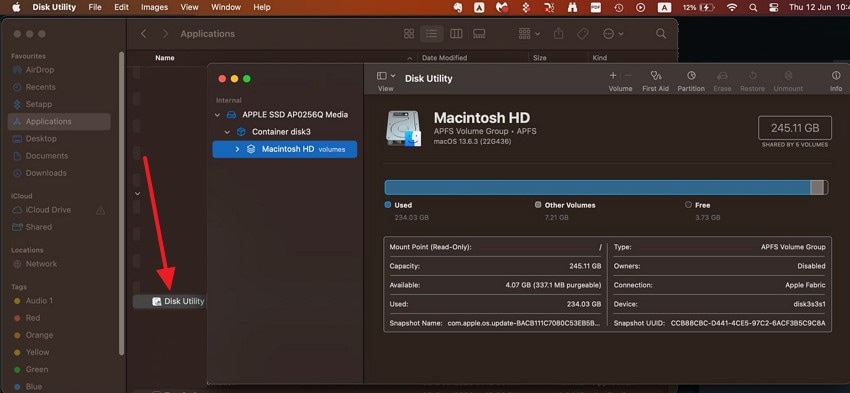850x393 pixels.
Task: Click the disk usage bar
Action: tap(606, 188)
